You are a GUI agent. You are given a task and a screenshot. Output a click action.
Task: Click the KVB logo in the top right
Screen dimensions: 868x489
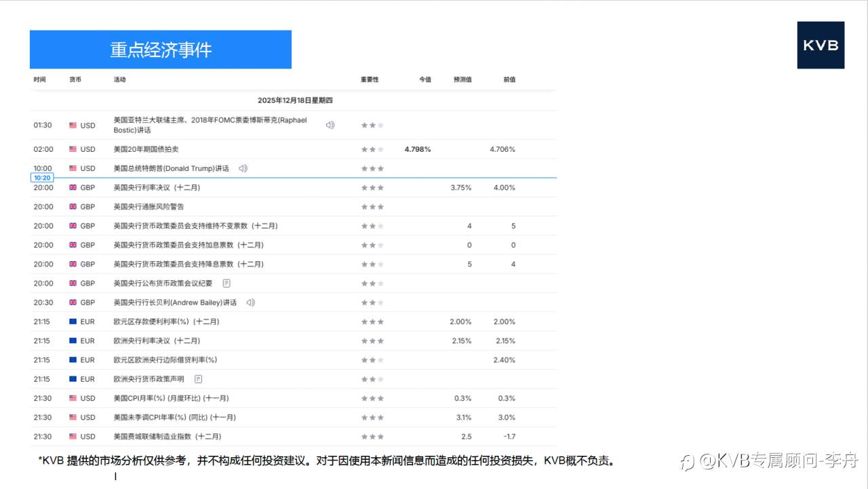(x=821, y=45)
